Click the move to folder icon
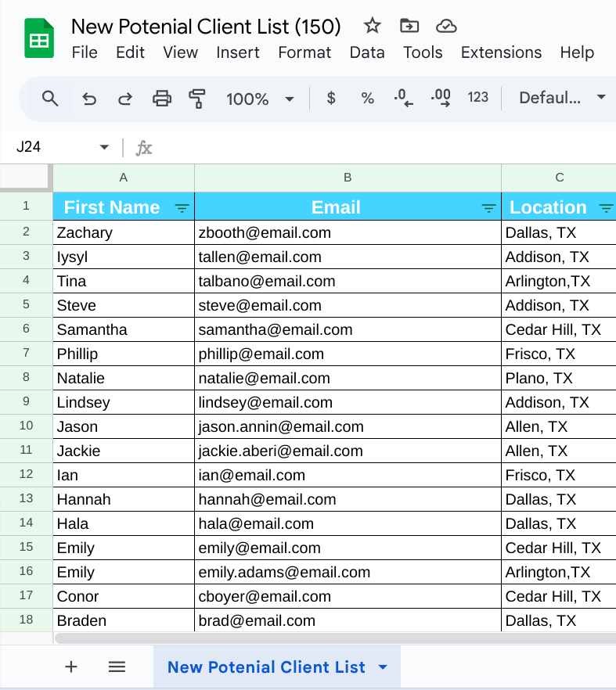616x690 pixels. pyautogui.click(x=409, y=26)
